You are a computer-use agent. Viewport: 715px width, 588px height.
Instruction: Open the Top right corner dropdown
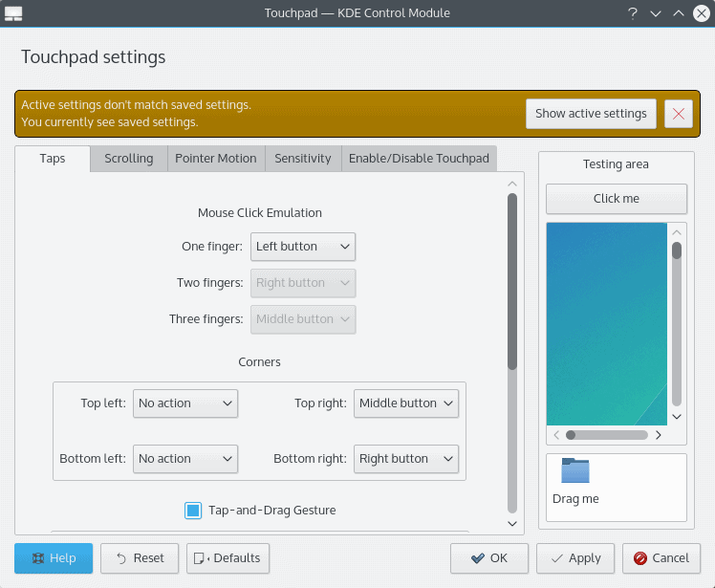[x=406, y=403]
